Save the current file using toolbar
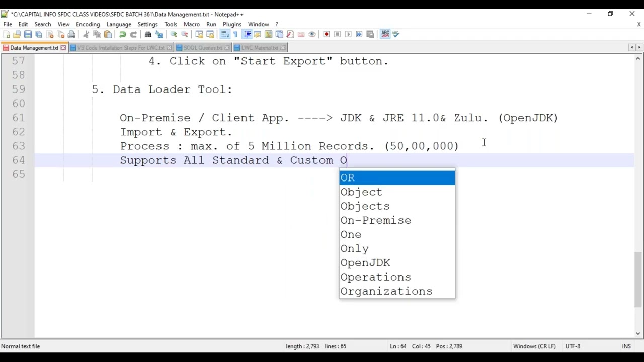Screen dimensions: 644x362 [x=28, y=34]
